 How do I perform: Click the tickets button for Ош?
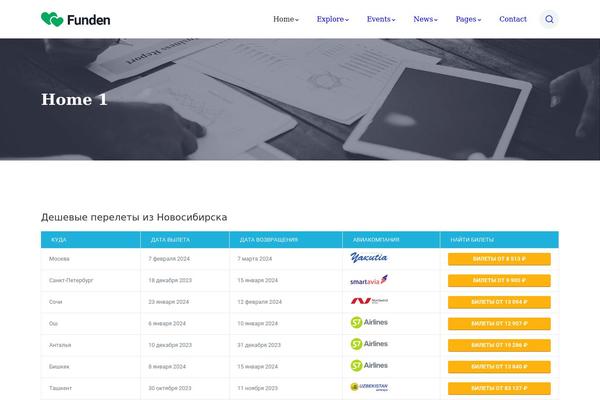(499, 324)
